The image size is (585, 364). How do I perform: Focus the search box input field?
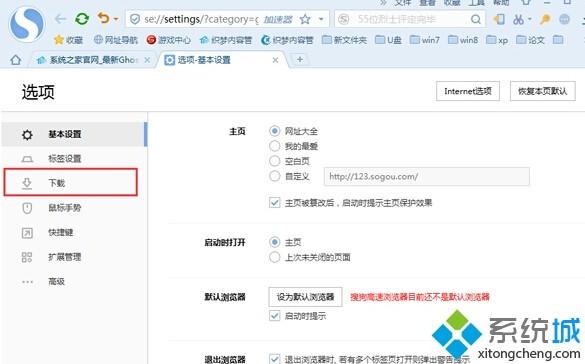(x=410, y=19)
